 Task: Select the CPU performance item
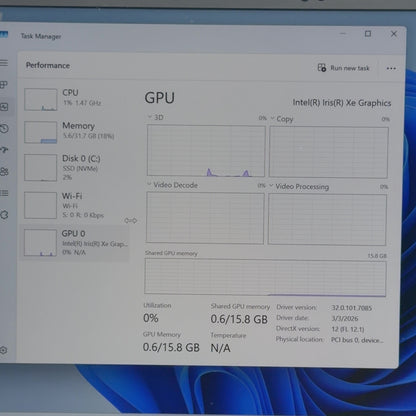pyautogui.click(x=75, y=99)
